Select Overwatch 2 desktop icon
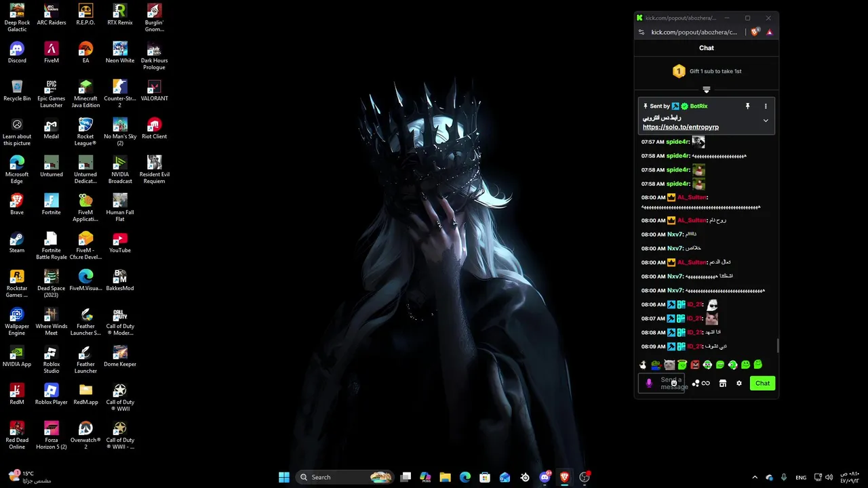The image size is (868, 488). tap(85, 436)
